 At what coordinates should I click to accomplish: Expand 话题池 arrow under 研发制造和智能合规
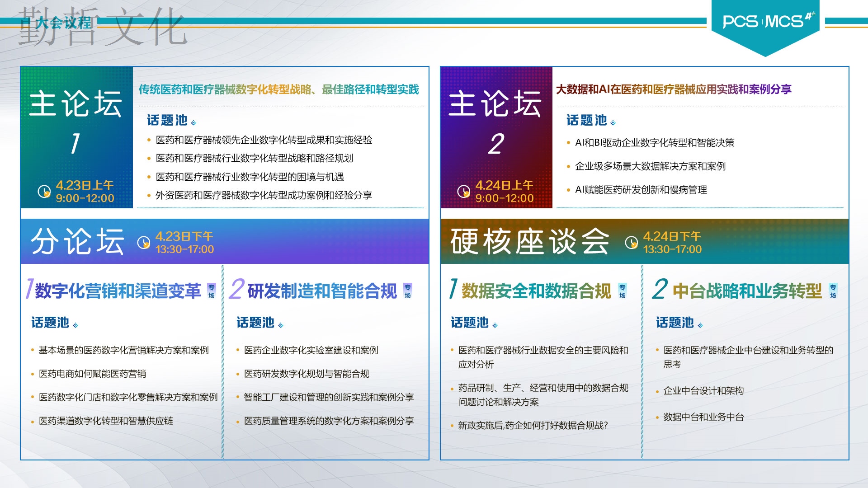coord(281,325)
